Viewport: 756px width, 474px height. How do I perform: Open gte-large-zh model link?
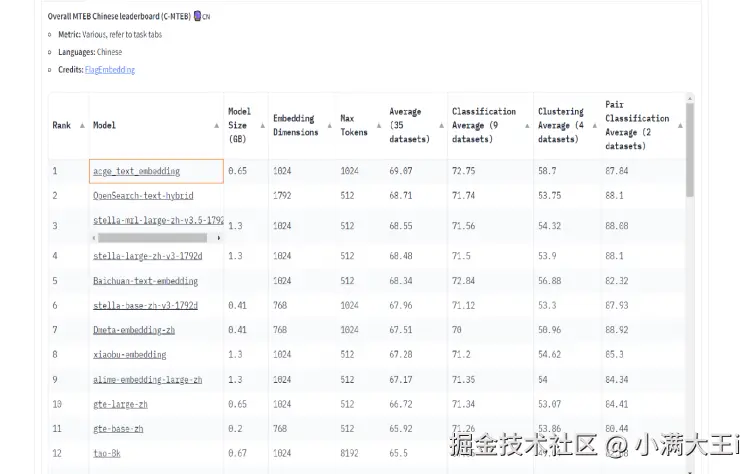(121, 404)
